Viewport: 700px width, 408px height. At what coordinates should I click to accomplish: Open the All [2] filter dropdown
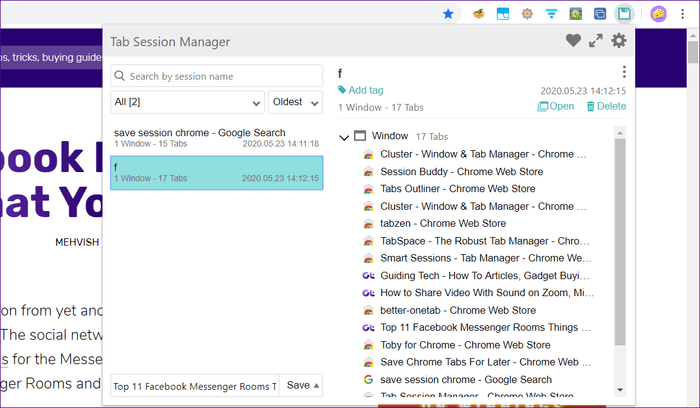coord(188,102)
